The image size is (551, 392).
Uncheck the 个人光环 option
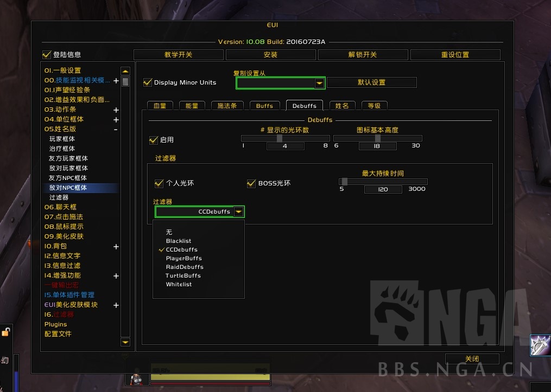[x=158, y=183]
